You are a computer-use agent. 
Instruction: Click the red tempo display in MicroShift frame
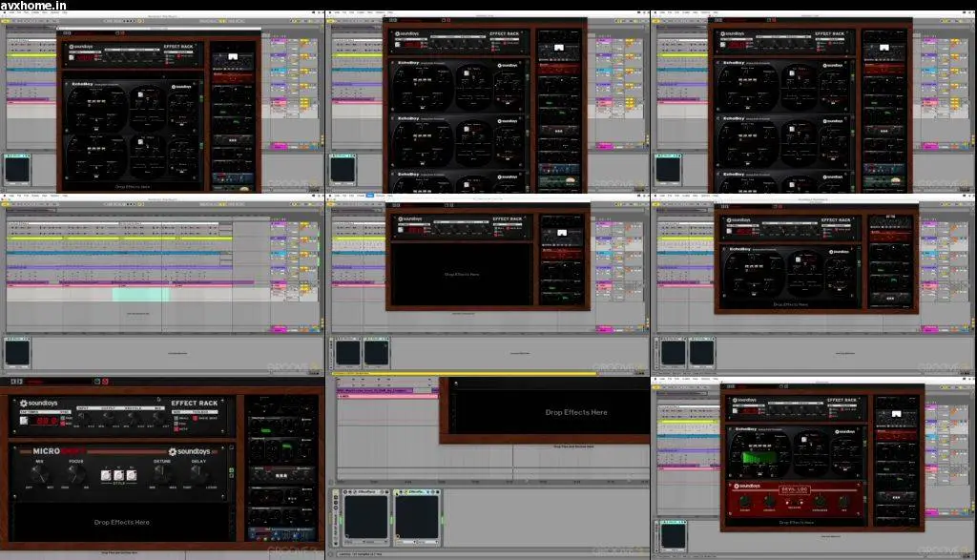click(x=45, y=421)
